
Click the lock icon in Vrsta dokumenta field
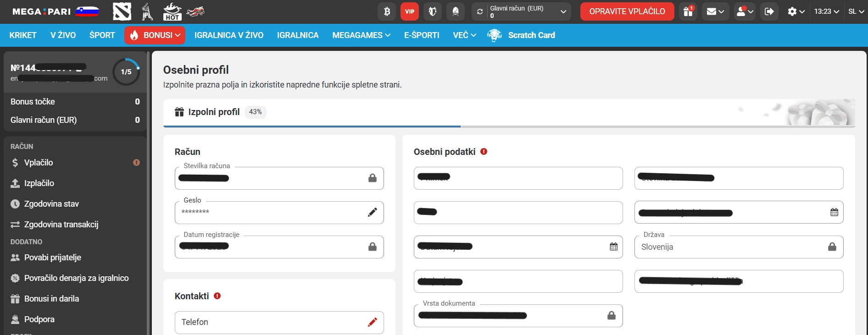pyautogui.click(x=612, y=315)
